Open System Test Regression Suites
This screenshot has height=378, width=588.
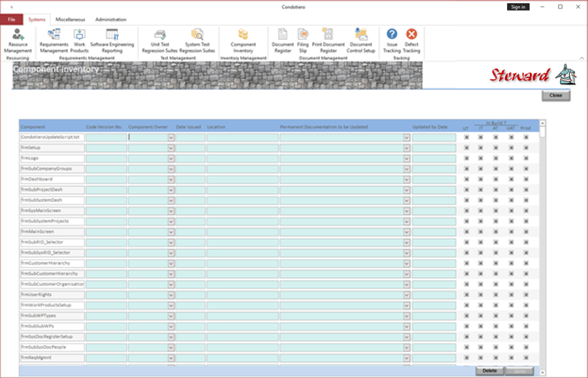coord(197,41)
